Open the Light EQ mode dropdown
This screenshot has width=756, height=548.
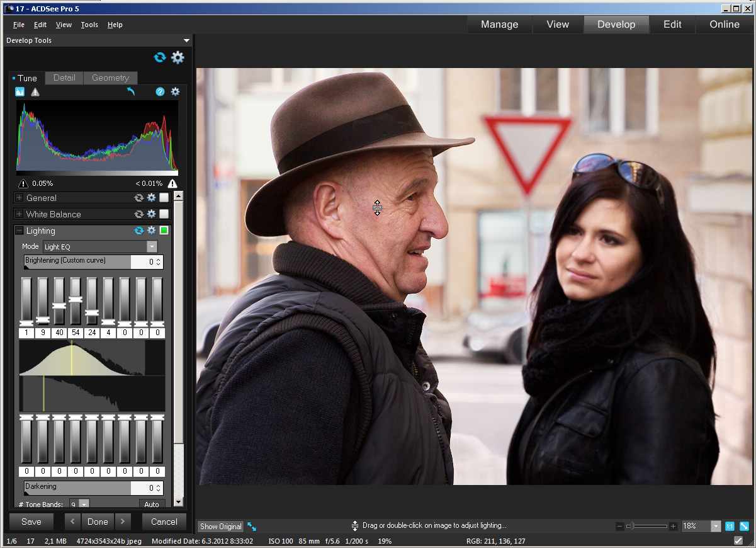tap(152, 247)
